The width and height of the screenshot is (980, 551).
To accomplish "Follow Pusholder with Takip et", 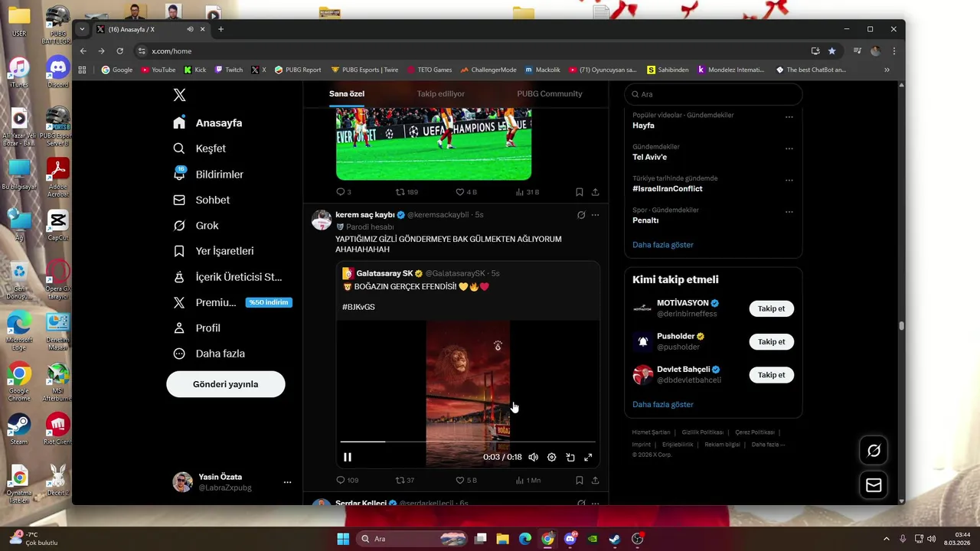I will 771,341.
